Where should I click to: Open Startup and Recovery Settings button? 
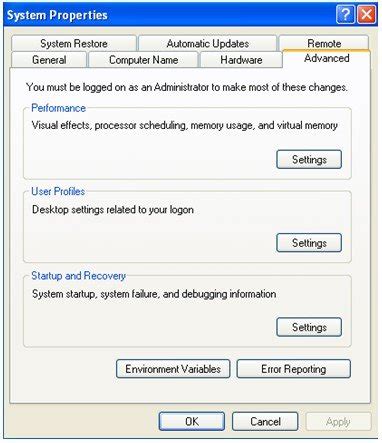click(x=309, y=327)
